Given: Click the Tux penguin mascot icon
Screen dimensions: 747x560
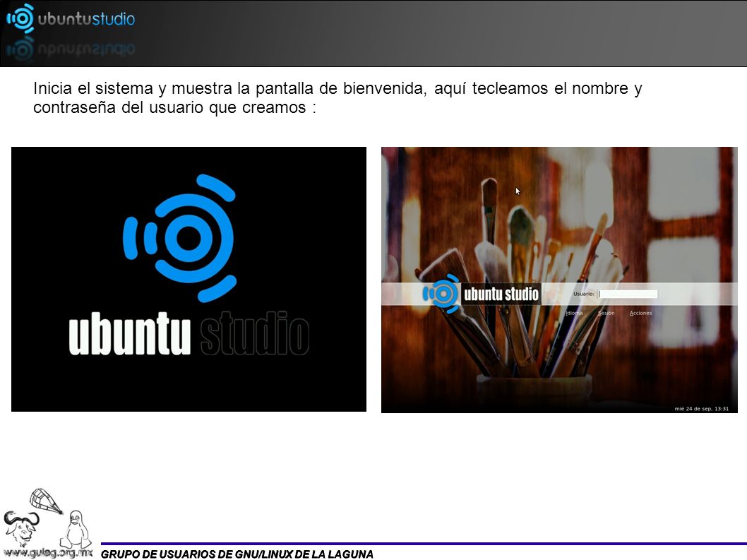Looking at the screenshot, I should tap(76, 530).
